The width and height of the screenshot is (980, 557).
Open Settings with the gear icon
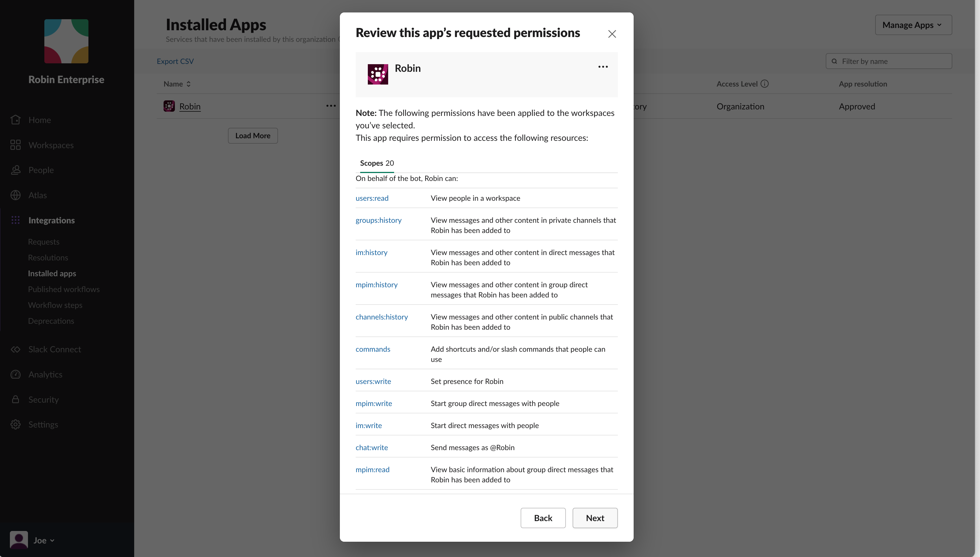[16, 424]
